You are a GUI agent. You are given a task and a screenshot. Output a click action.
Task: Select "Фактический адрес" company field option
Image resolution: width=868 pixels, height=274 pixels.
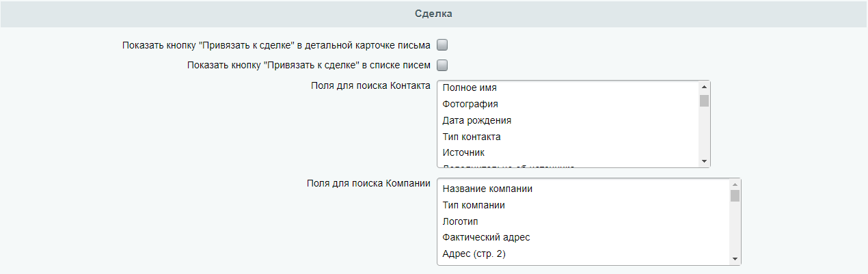487,237
